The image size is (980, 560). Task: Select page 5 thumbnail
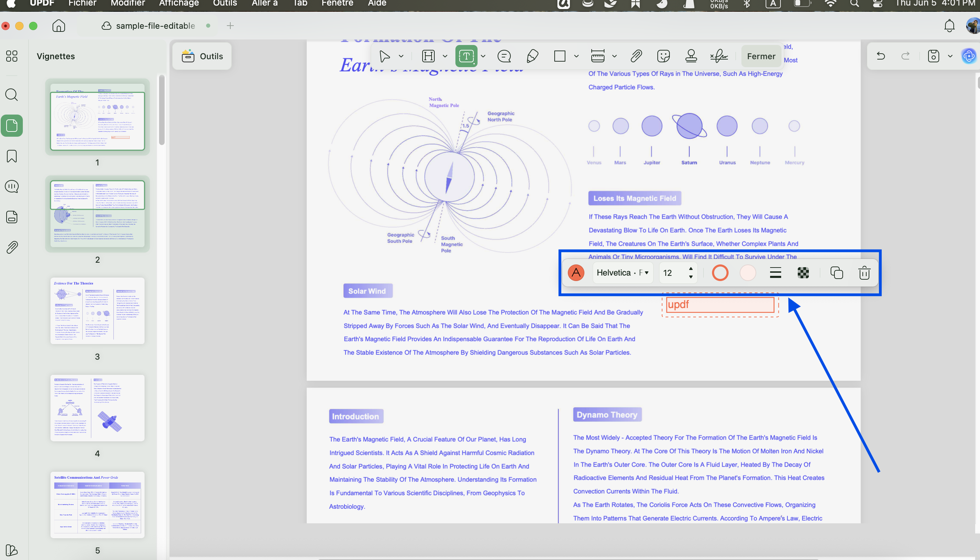click(98, 505)
